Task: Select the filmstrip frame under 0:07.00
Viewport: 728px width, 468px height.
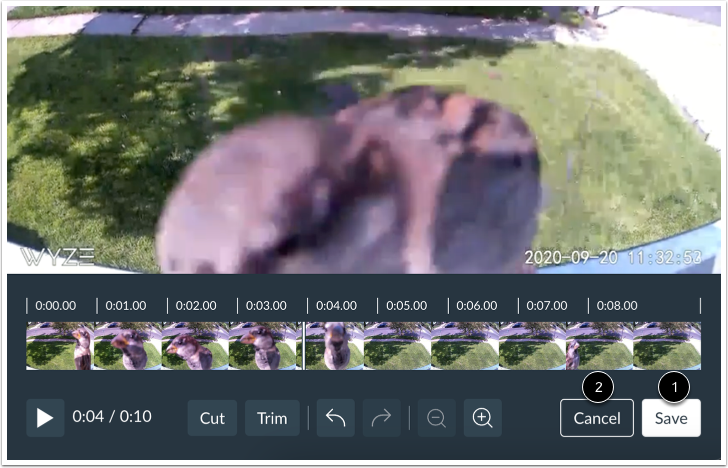Action: pos(532,346)
